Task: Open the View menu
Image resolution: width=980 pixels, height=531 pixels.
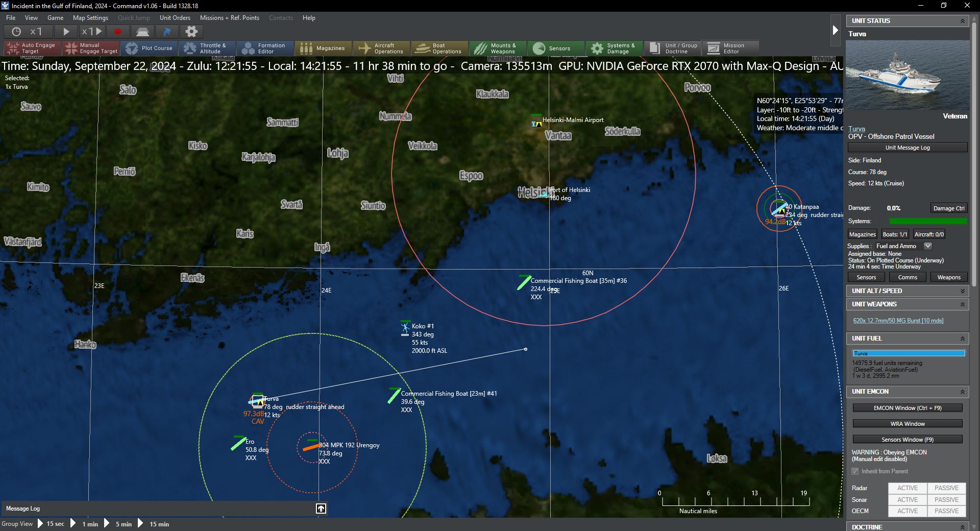Action: click(x=31, y=18)
